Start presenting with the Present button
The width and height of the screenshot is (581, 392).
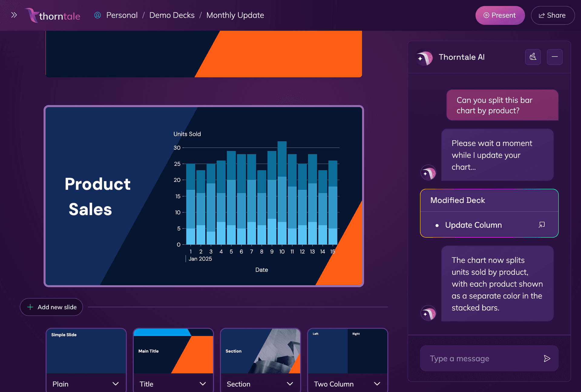500,15
